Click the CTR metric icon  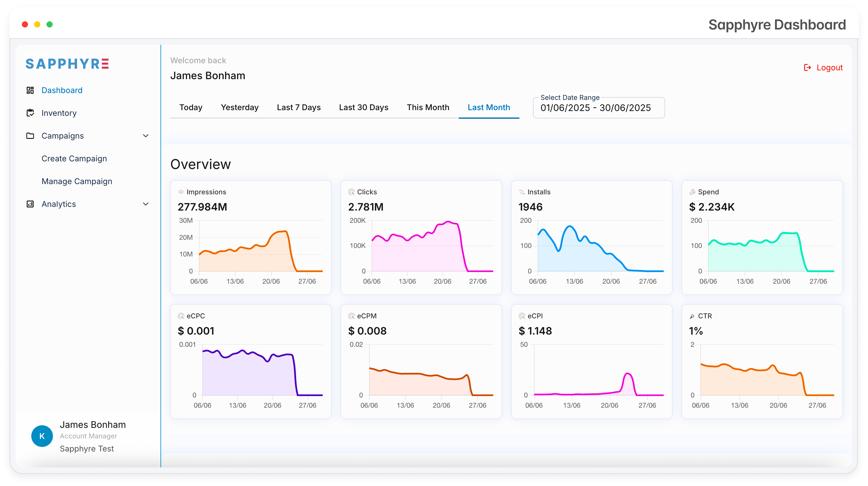[x=692, y=316]
